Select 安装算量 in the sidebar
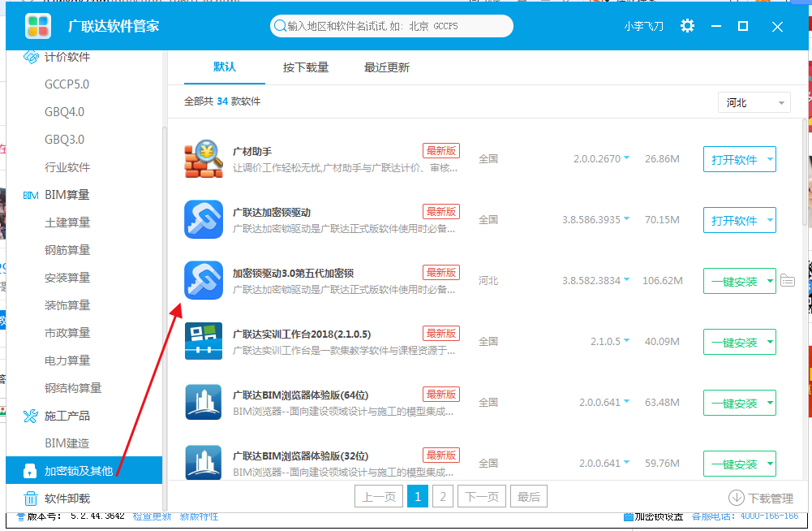This screenshot has width=812, height=531. click(67, 278)
